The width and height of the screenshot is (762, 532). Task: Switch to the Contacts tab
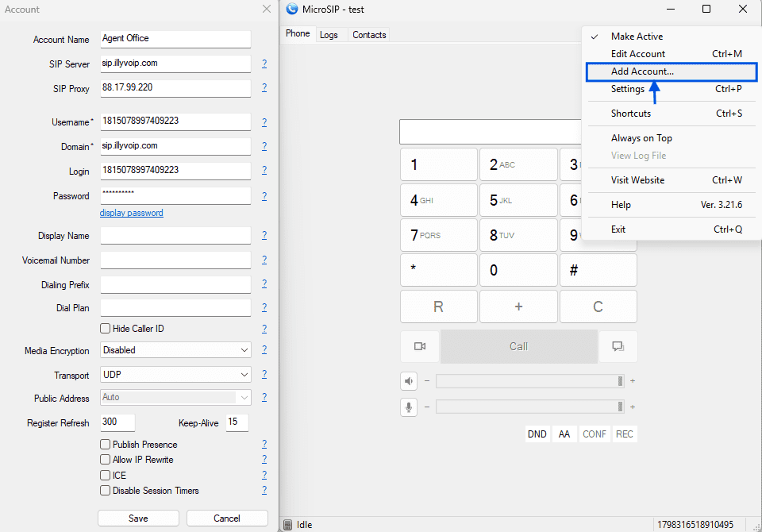pyautogui.click(x=369, y=35)
